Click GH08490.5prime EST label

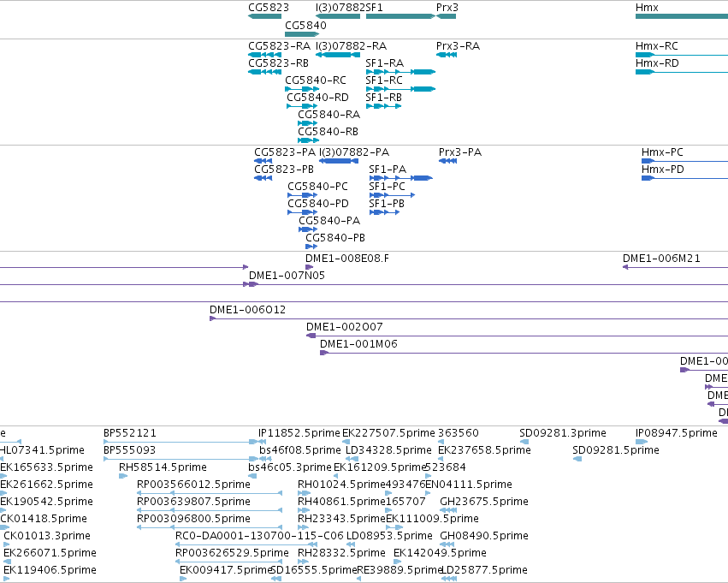click(484, 536)
